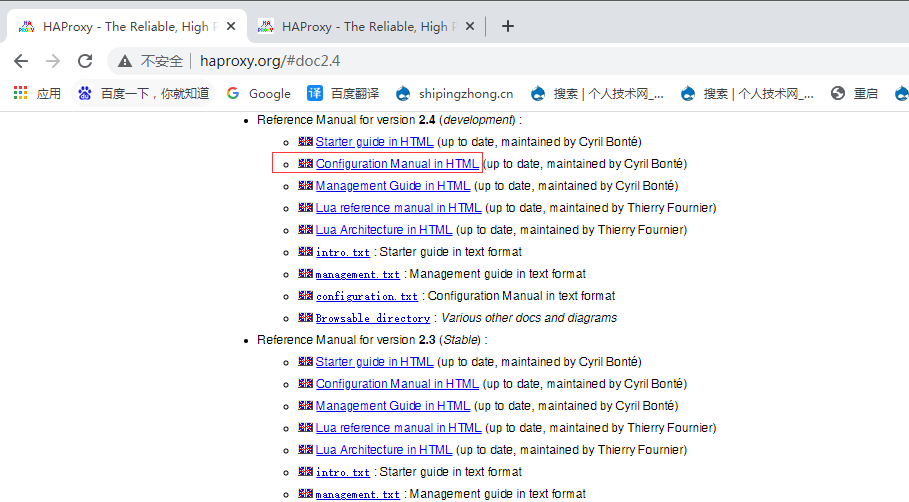Screen dimensions: 909x502
Task: Reload the haproxy.org page
Action: pyautogui.click(x=85, y=61)
